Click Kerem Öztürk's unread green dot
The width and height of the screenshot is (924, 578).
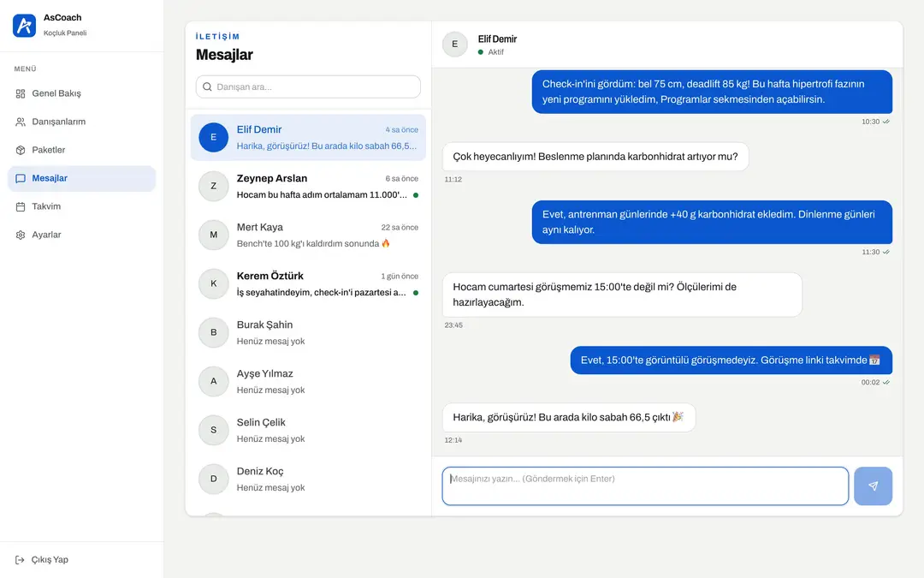(x=416, y=293)
